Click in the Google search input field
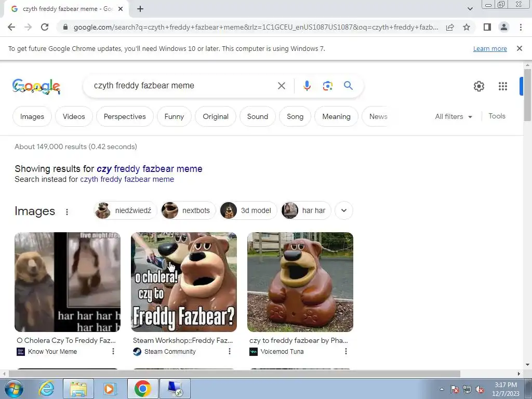This screenshot has height=399, width=532. click(183, 86)
